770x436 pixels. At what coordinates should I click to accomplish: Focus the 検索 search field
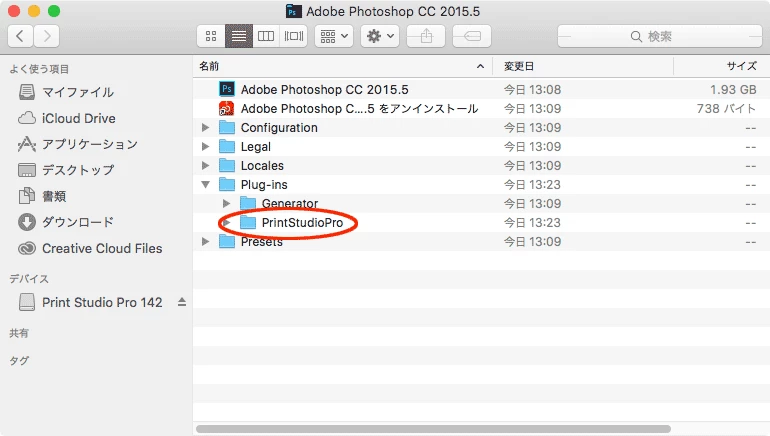pyautogui.click(x=660, y=36)
